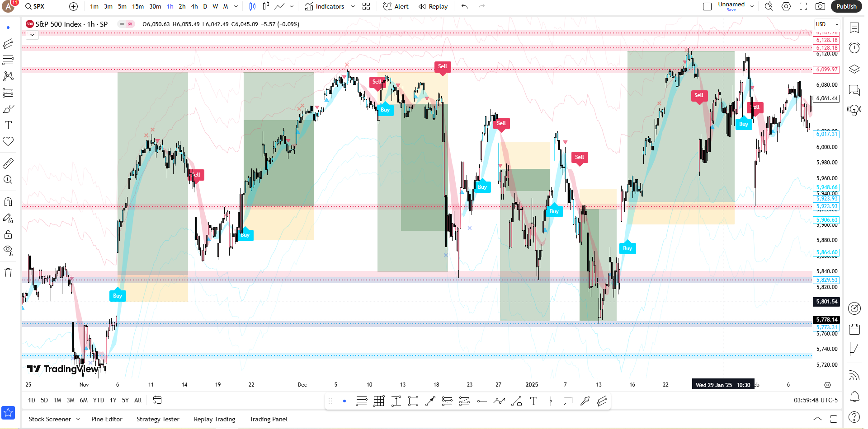This screenshot has width=868, height=429.
Task: Open the chats panel icon
Action: point(854,90)
